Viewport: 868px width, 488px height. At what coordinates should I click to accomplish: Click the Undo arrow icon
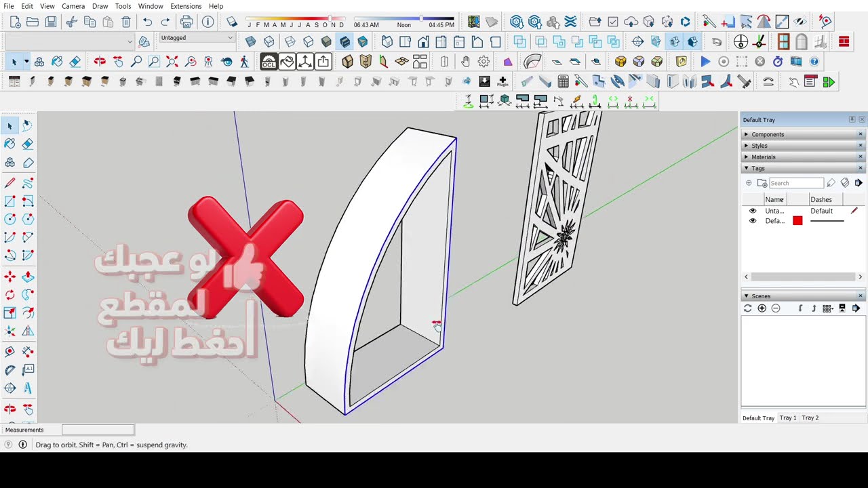tap(147, 22)
